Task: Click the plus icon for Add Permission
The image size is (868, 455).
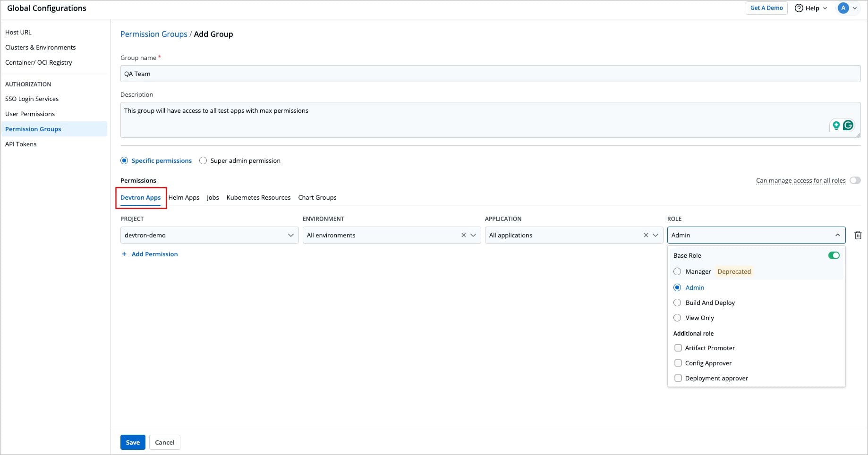Action: point(124,254)
